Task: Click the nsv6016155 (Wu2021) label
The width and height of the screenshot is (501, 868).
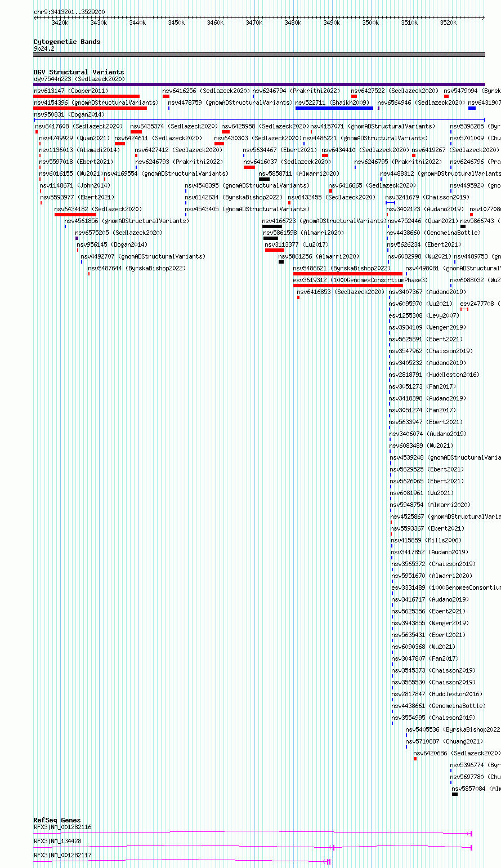Action: (x=71, y=173)
